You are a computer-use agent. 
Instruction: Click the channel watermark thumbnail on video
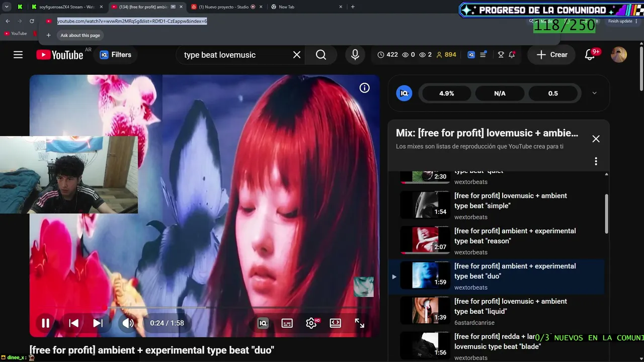pos(364,287)
